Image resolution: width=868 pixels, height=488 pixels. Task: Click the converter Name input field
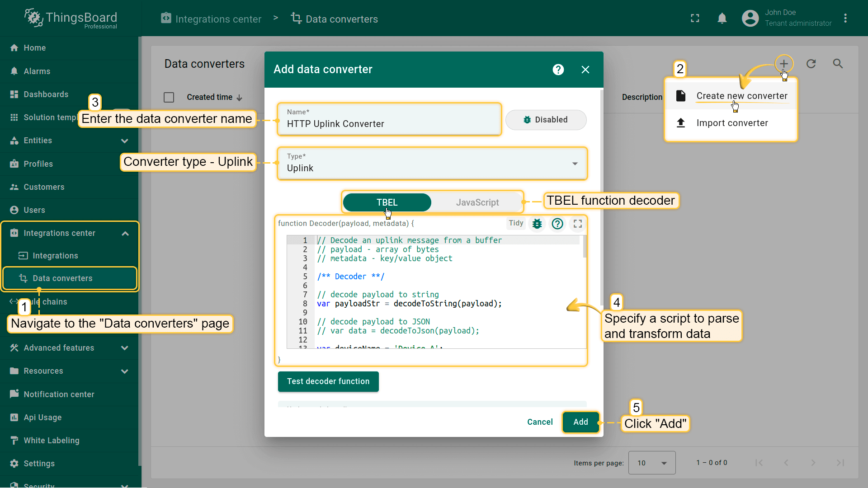[389, 124]
